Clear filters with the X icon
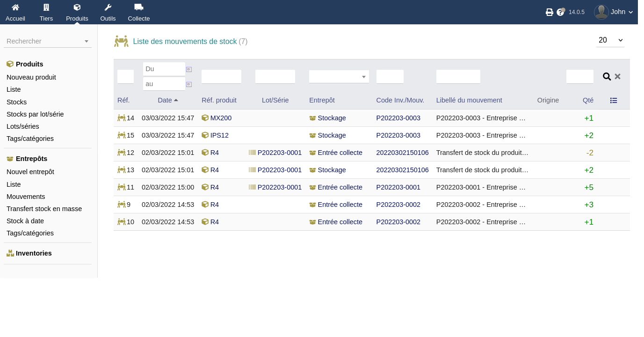The image size is (644, 337). click(x=617, y=76)
